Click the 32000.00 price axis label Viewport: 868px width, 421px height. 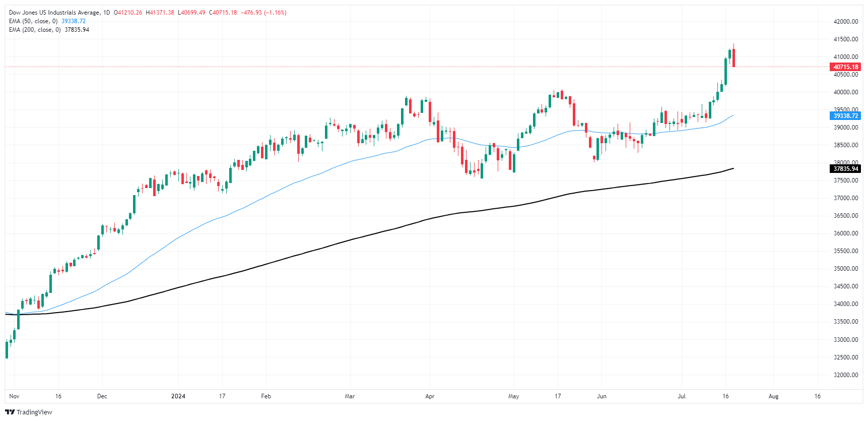(846, 375)
